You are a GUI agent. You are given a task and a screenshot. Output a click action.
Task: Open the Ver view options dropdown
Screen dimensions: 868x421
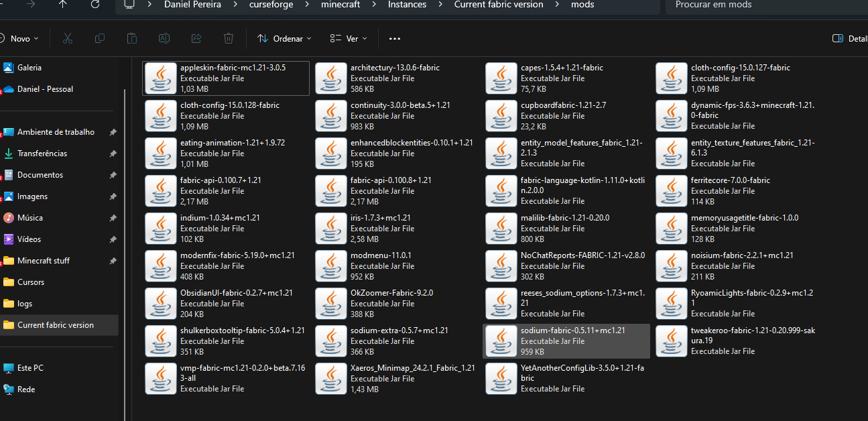pyautogui.click(x=349, y=38)
